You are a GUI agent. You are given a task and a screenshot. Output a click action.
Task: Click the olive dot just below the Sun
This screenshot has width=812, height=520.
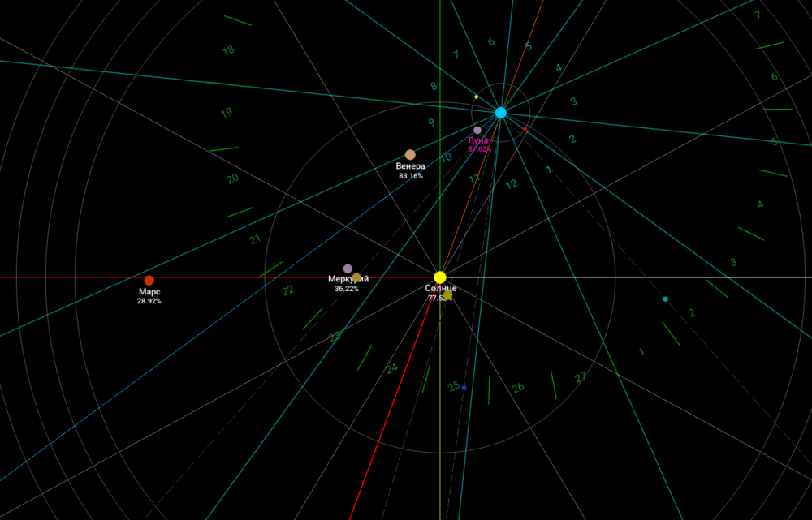tap(447, 295)
